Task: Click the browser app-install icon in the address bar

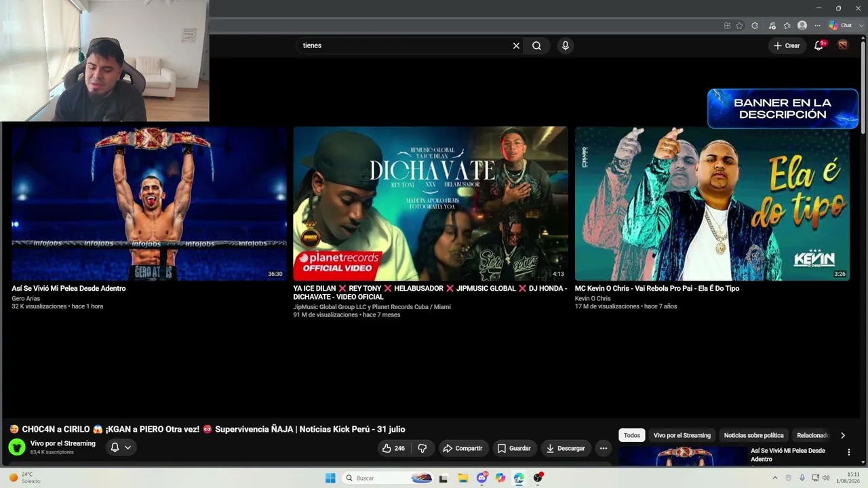Action: point(727,26)
